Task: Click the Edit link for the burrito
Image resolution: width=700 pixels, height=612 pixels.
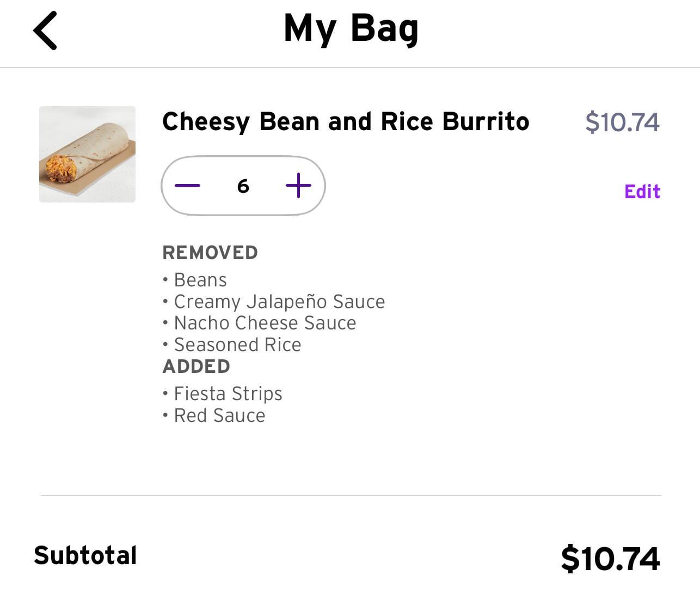Action: (642, 192)
